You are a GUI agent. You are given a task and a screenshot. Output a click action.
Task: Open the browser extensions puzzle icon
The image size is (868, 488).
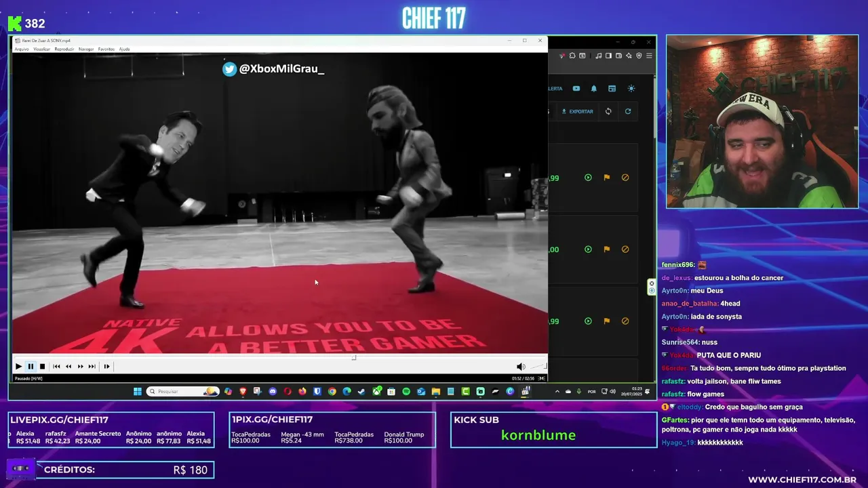point(572,56)
